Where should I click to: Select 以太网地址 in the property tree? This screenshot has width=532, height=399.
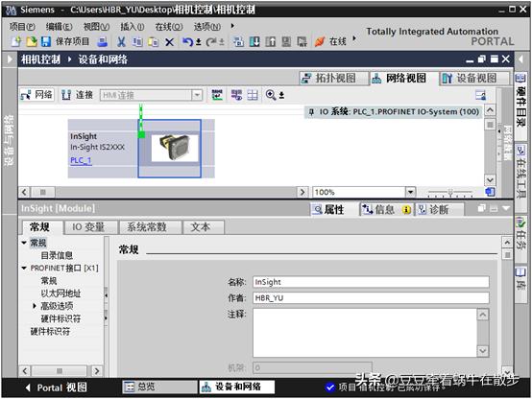[x=60, y=293]
